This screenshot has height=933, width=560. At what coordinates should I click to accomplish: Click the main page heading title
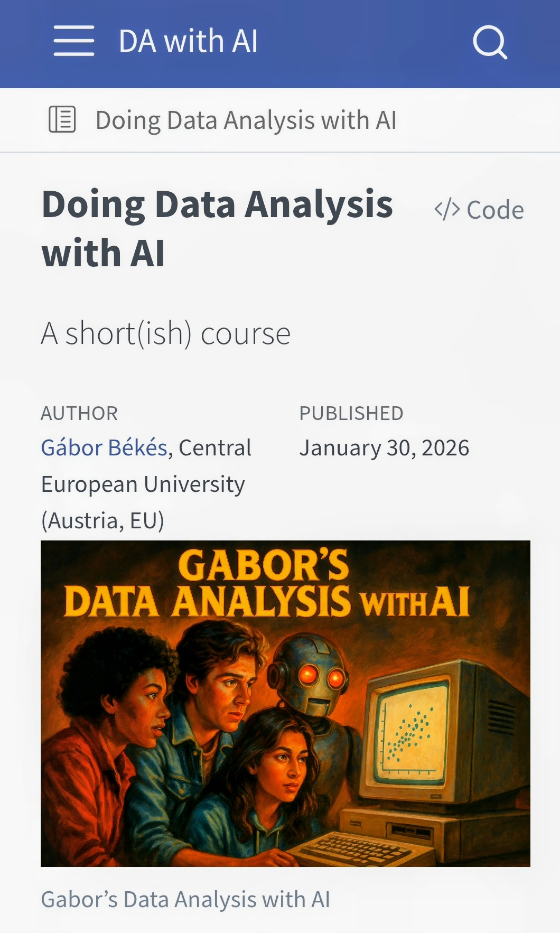coord(217,228)
